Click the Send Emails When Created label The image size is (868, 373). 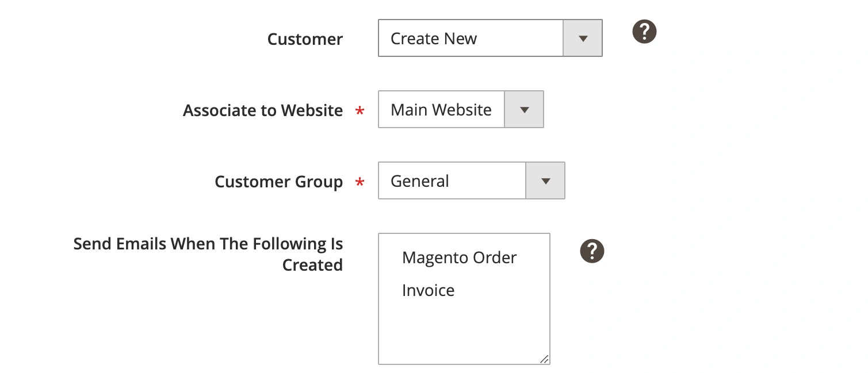208,254
